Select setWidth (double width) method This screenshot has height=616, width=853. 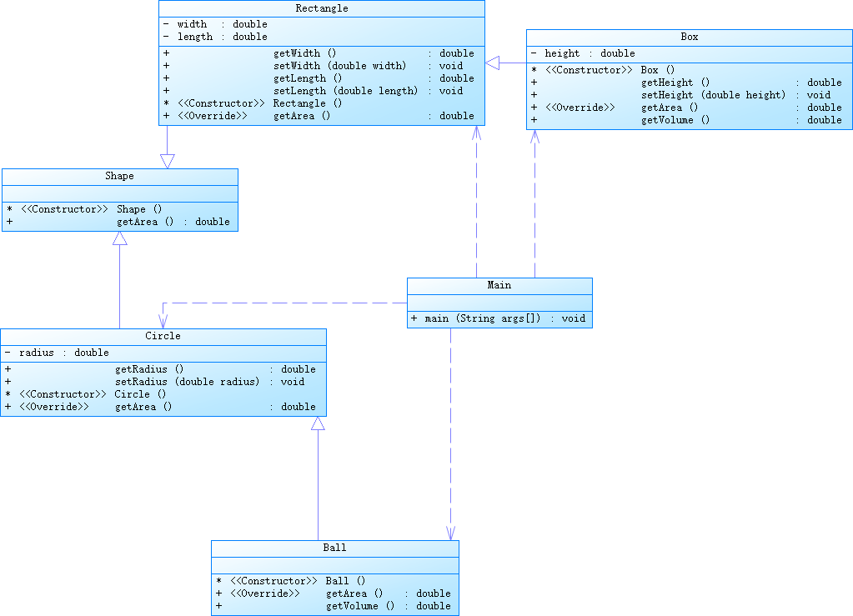tap(319, 66)
